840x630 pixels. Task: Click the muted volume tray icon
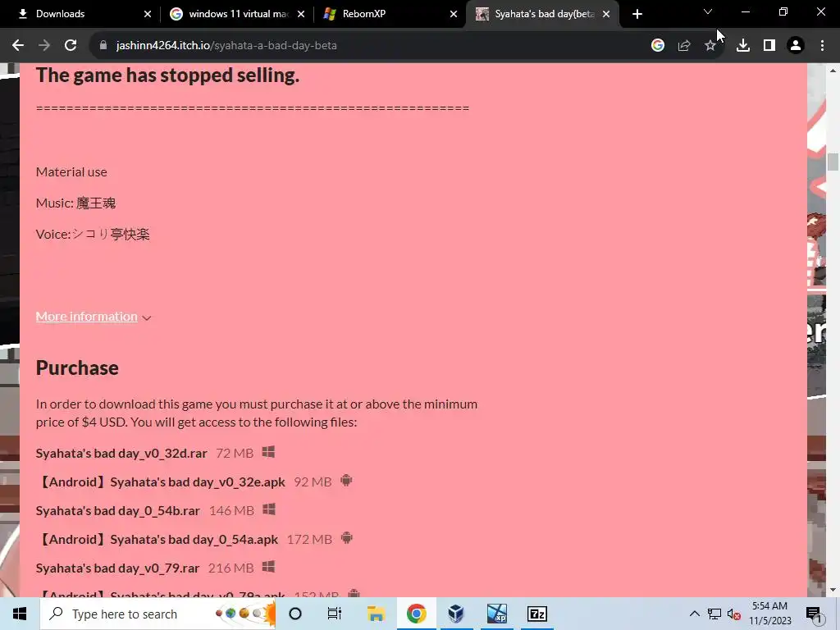734,614
